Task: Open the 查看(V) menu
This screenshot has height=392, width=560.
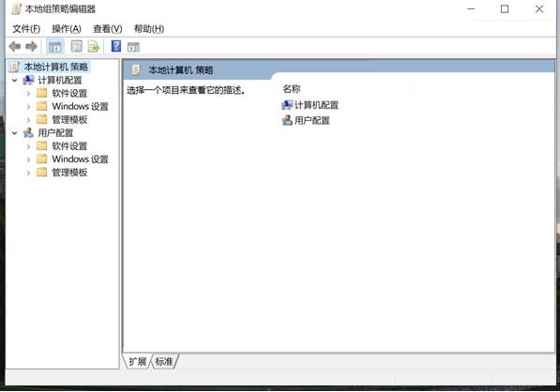Action: pos(108,29)
